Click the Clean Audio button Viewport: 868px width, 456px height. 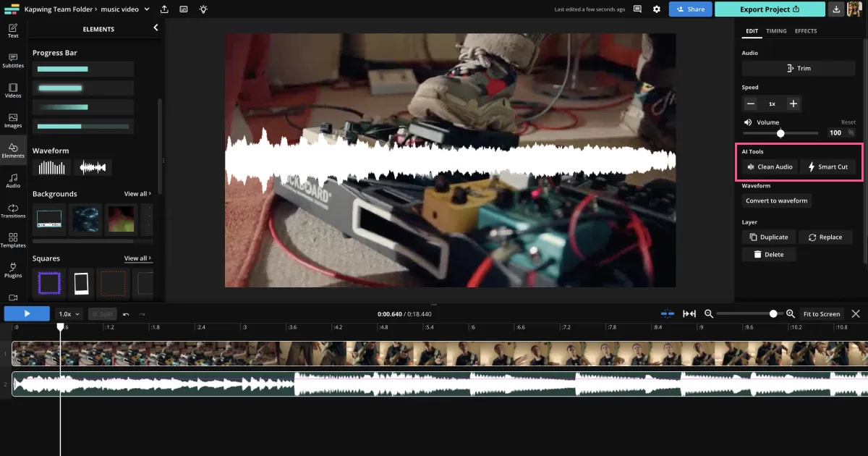[769, 166]
